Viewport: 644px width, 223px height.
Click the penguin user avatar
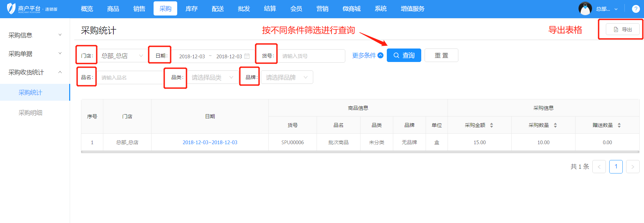(585, 9)
